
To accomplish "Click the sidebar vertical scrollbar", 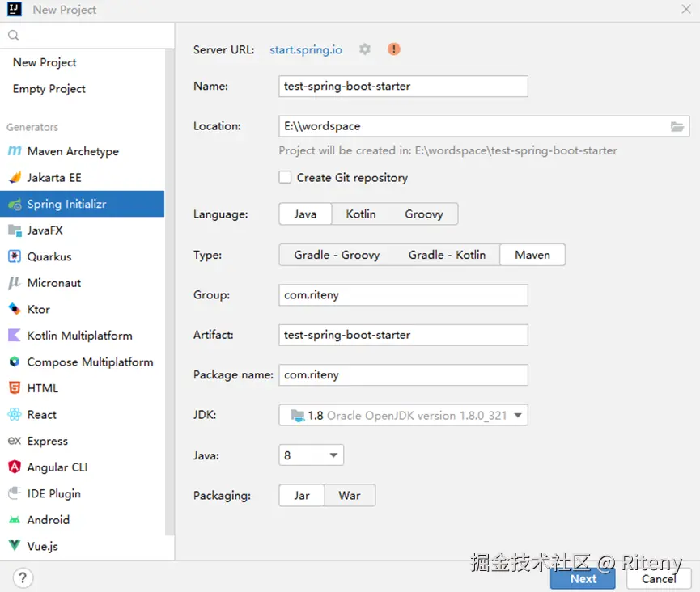I will click(169, 292).
